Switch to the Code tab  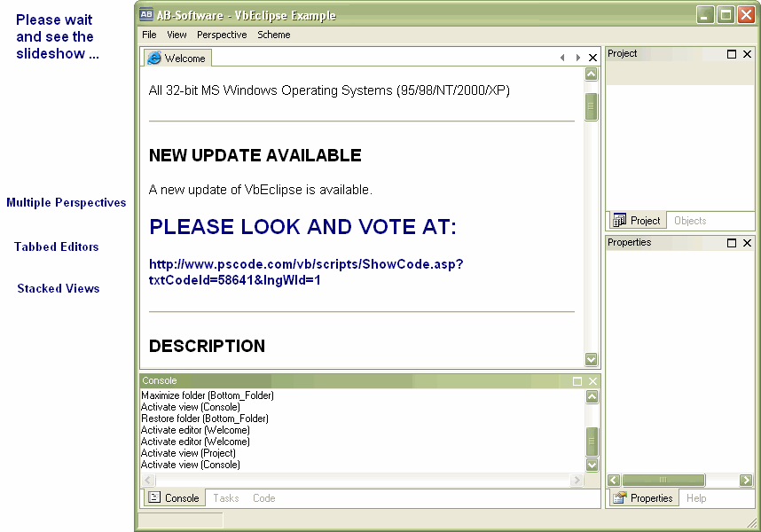[x=263, y=498]
